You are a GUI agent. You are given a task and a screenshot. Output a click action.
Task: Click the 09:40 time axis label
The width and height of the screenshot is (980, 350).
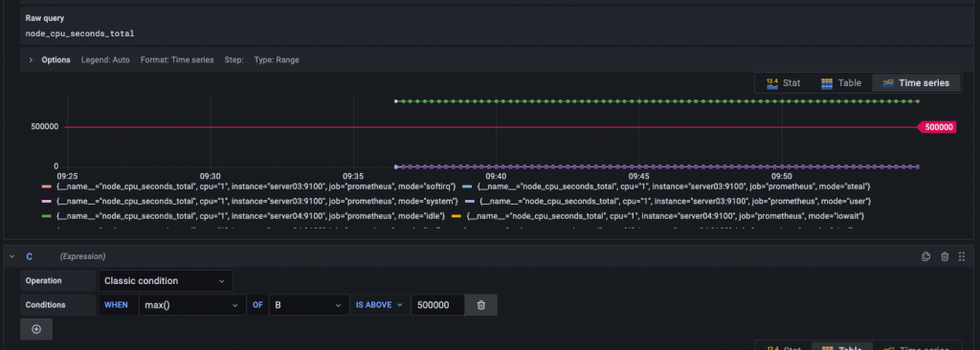496,176
